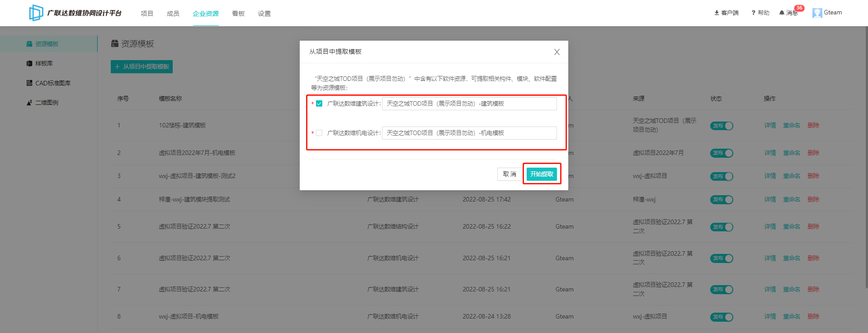Click the 从项目中提取模板 button
Image resolution: width=868 pixels, height=333 pixels.
point(142,66)
